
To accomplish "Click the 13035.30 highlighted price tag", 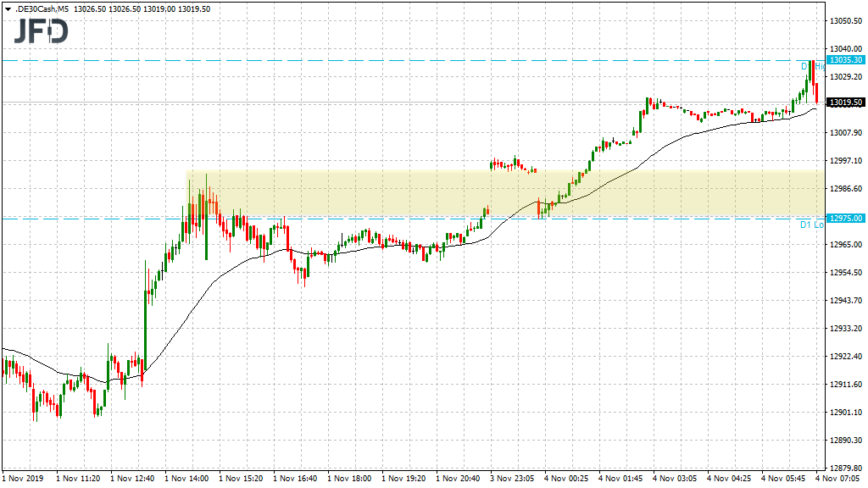I will pyautogui.click(x=847, y=60).
